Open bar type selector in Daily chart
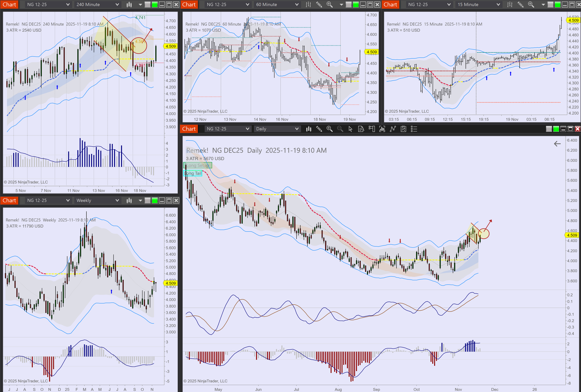This screenshot has width=581, height=392. tap(309, 129)
